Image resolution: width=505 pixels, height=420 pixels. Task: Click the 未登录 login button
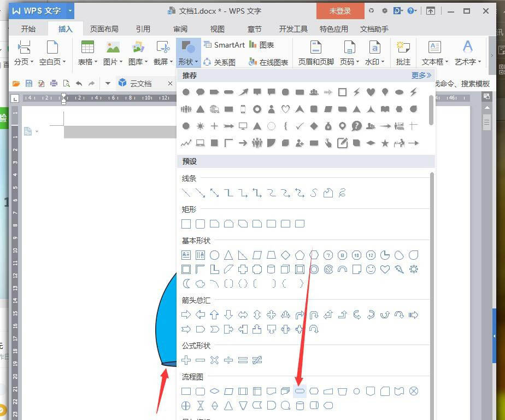click(x=340, y=11)
